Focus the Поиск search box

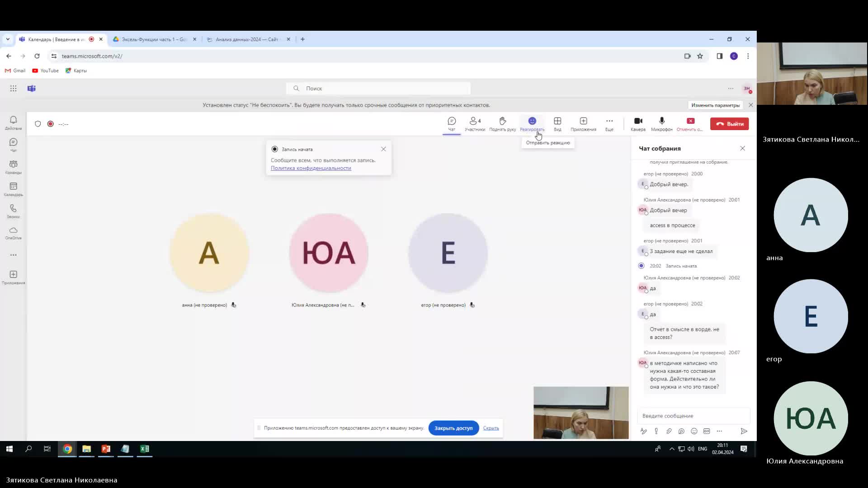click(x=378, y=89)
